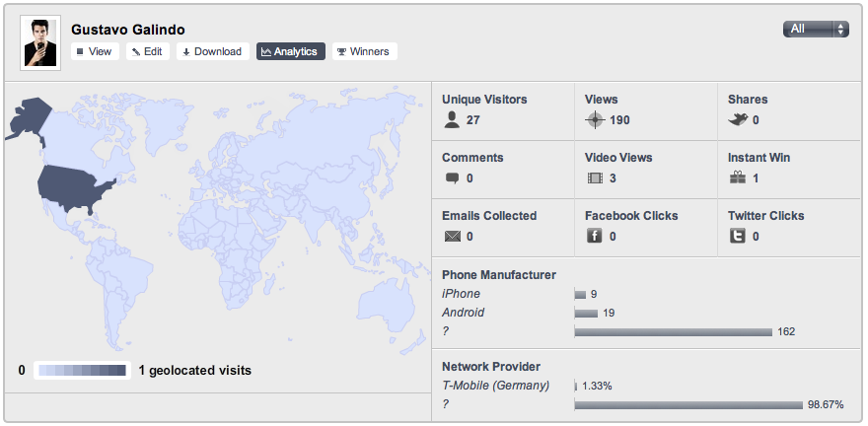
Task: Click the Instant Win gift icon
Action: (738, 178)
